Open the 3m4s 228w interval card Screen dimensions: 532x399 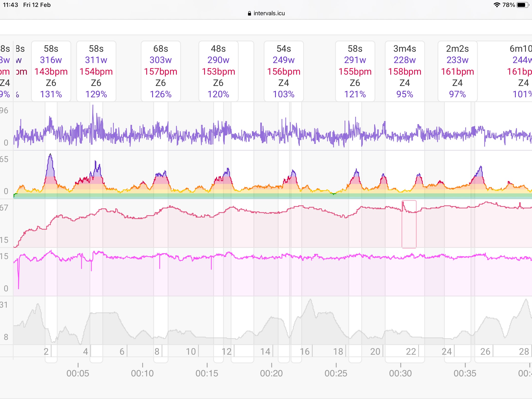[405, 71]
